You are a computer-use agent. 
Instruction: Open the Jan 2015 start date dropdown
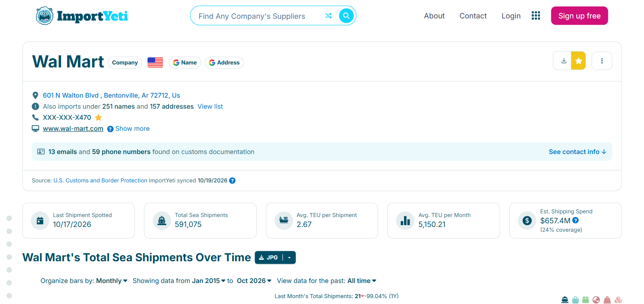[209, 281]
